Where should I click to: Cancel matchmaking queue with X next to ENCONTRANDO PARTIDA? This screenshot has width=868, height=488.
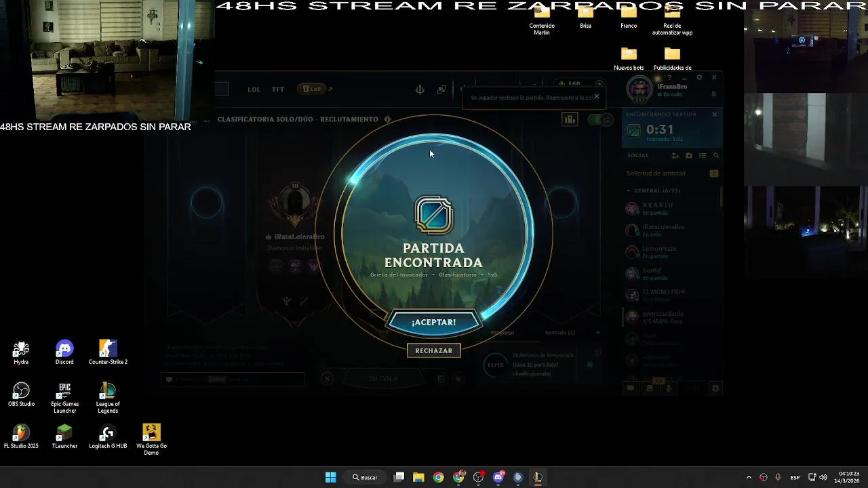pyautogui.click(x=714, y=115)
